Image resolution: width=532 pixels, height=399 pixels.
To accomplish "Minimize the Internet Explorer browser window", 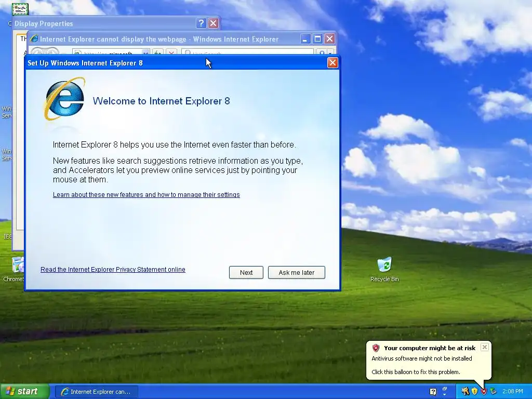I will 305,39.
